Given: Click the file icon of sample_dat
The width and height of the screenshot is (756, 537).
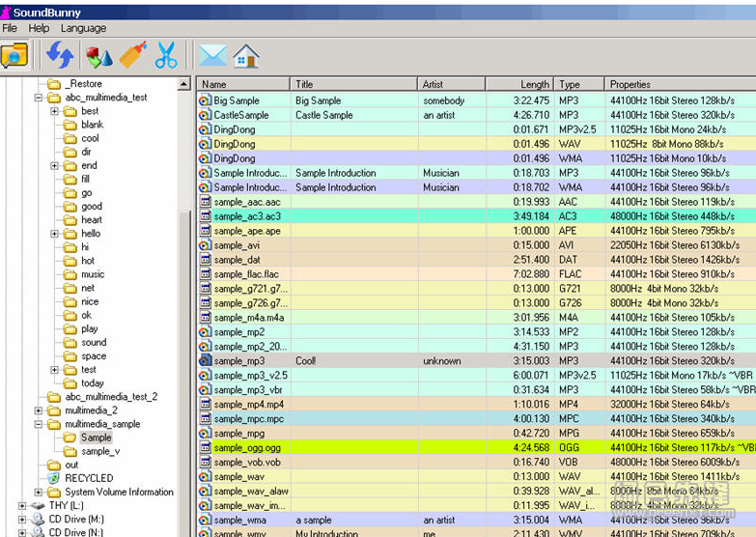Looking at the screenshot, I should pyautogui.click(x=206, y=260).
